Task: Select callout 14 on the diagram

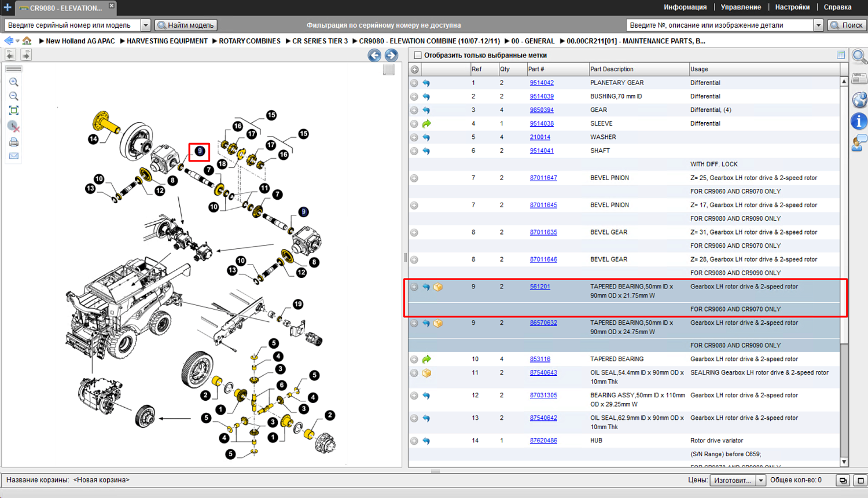Action: tap(93, 139)
